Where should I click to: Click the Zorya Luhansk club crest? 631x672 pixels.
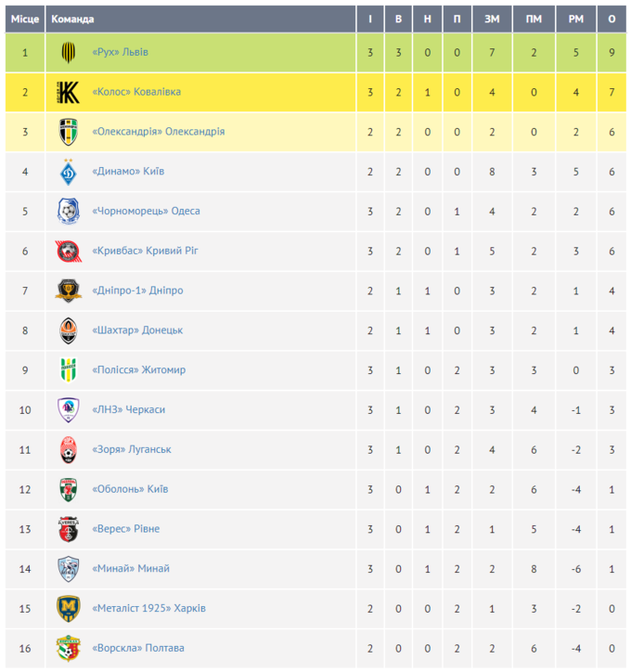point(69,449)
